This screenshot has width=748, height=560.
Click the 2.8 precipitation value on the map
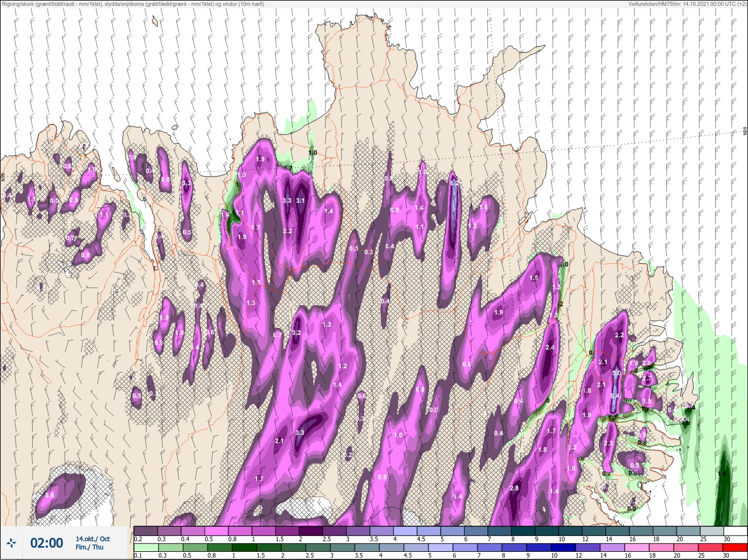(514, 489)
